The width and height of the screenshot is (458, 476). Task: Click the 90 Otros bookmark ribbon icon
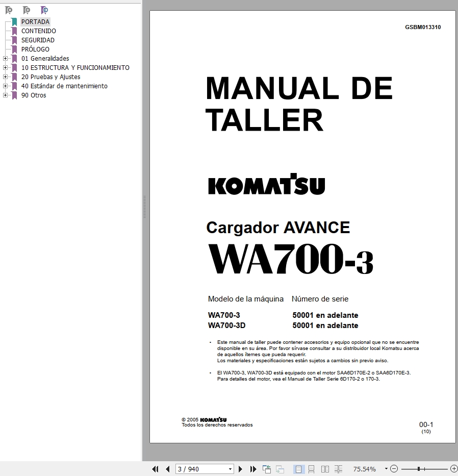(14, 95)
